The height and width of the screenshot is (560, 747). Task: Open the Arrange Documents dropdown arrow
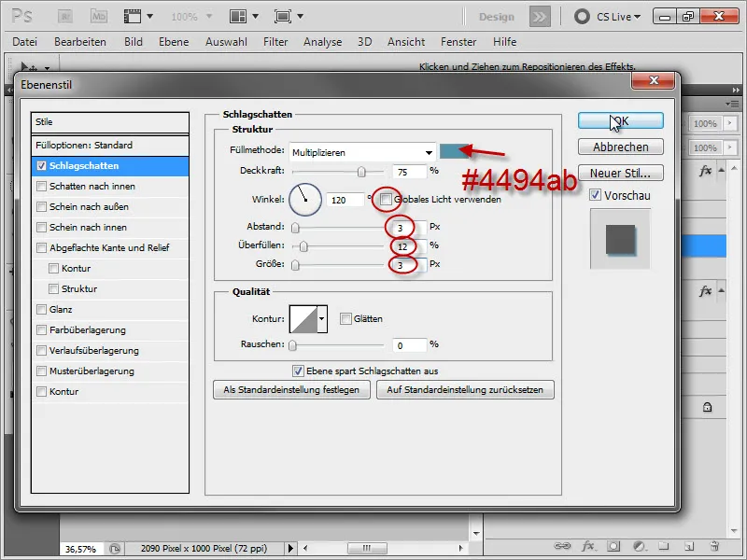[x=255, y=17]
